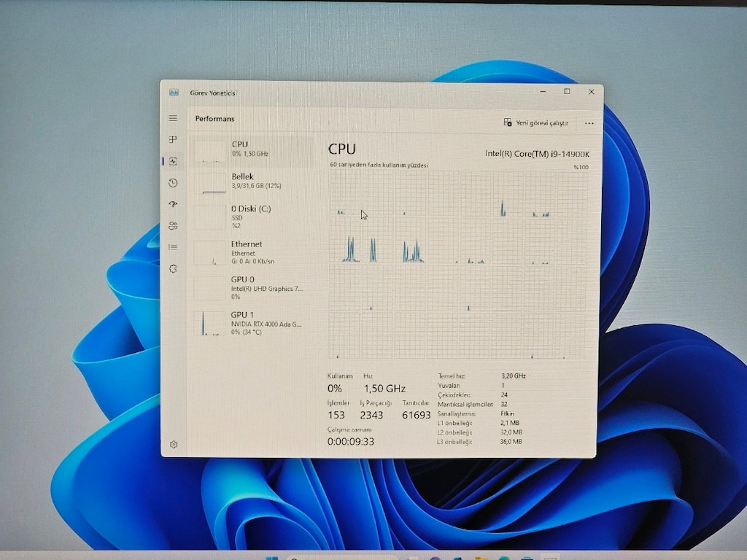The height and width of the screenshot is (560, 747).
Task: Go to the Processes page icon
Action: click(173, 139)
